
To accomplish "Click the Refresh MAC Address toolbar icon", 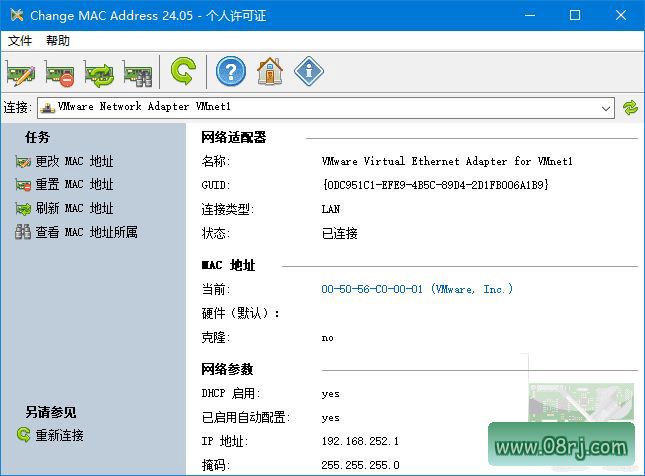I will point(99,73).
